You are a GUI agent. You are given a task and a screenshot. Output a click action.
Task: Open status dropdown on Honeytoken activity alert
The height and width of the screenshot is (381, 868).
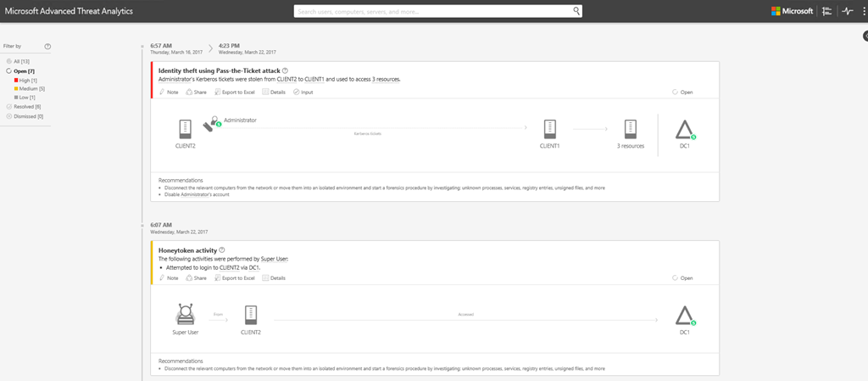682,278
